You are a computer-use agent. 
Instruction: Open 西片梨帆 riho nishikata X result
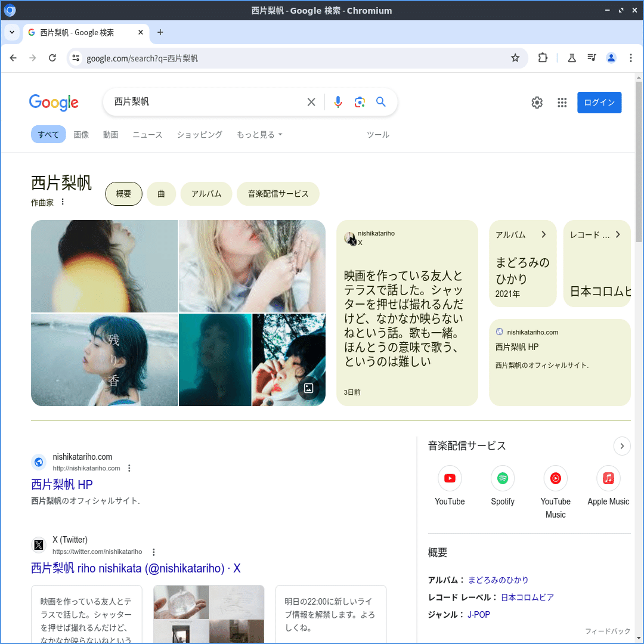(136, 568)
